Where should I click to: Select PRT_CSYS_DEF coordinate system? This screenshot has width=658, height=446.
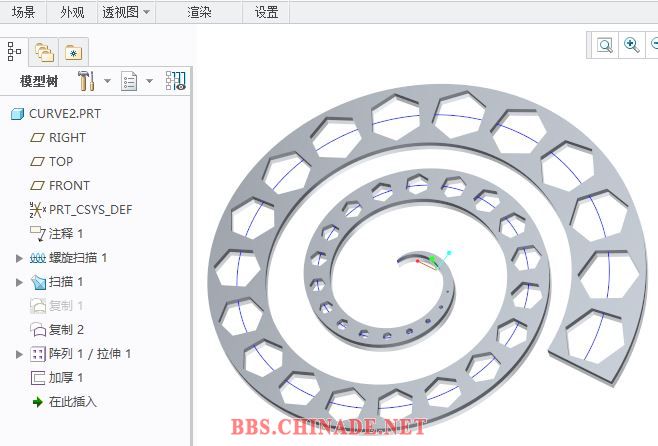(90, 209)
